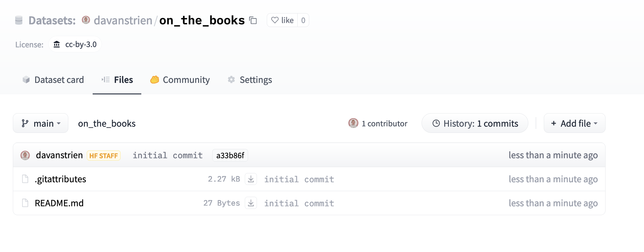Image resolution: width=644 pixels, height=252 pixels.
Task: Open the .gitattributes file
Action: (x=60, y=179)
